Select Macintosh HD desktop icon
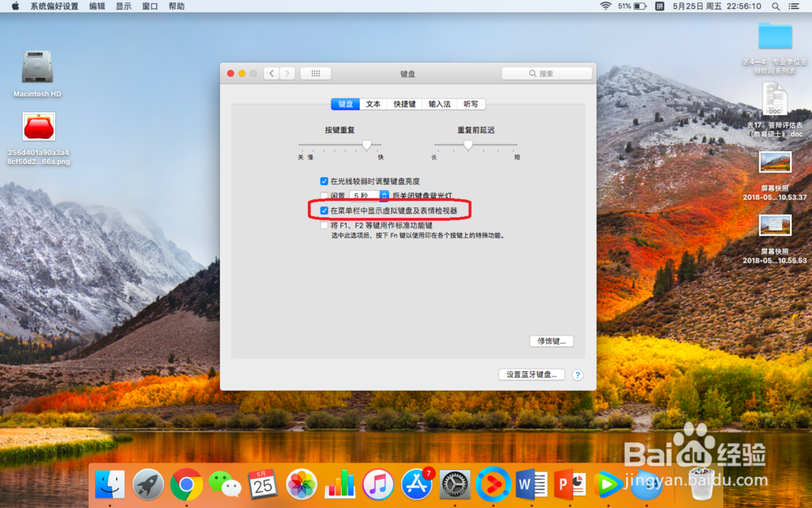Viewport: 812px width, 508px height. point(37,67)
